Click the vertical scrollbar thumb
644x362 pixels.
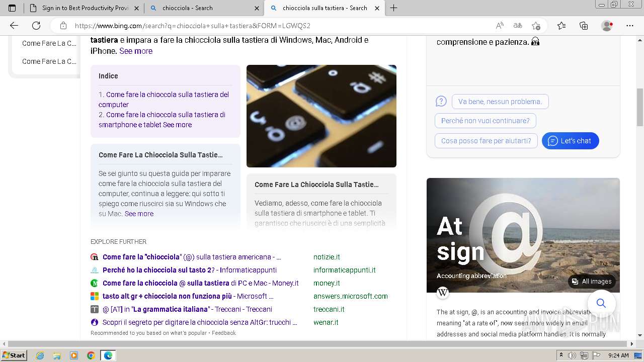[640, 107]
